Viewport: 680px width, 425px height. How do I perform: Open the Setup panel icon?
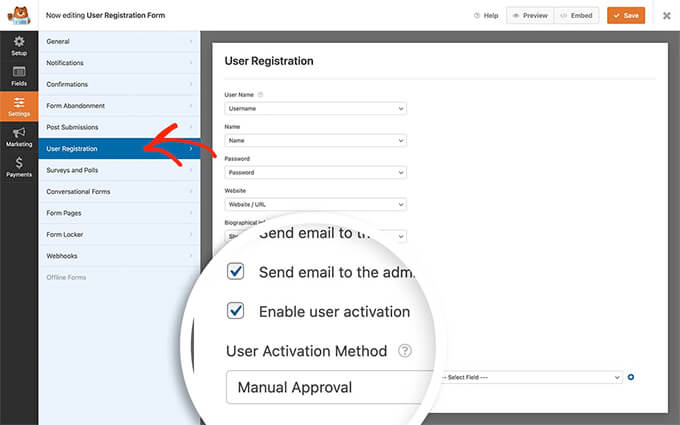[19, 45]
